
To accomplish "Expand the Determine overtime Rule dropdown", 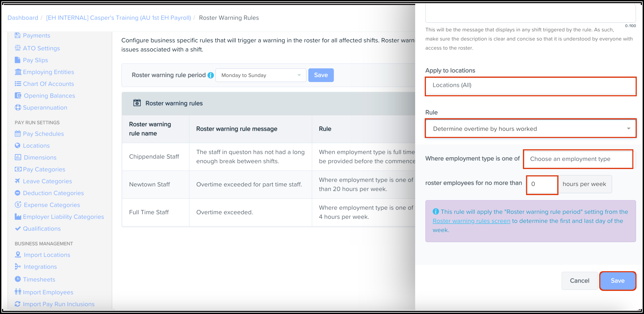I will click(x=530, y=129).
